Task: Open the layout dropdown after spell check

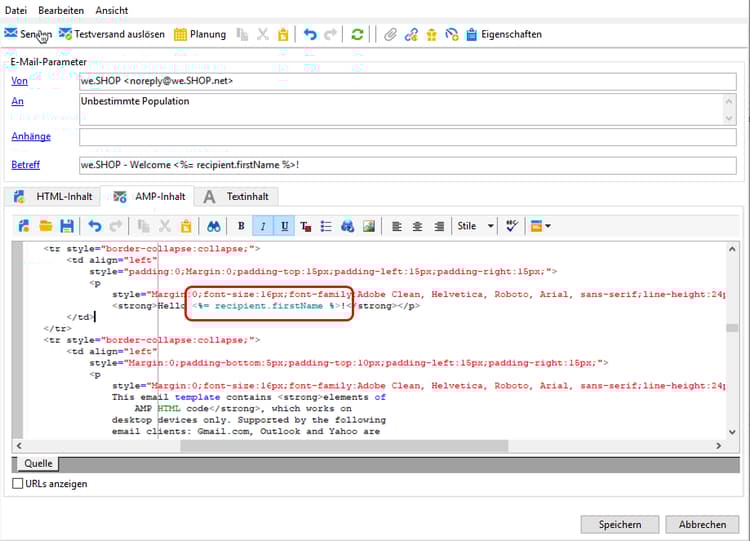Action: (x=541, y=226)
